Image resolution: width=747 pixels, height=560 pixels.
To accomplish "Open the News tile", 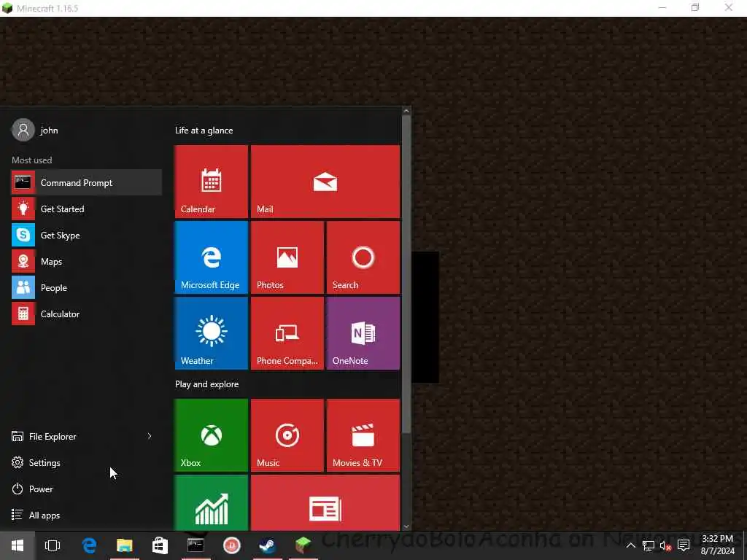I will [325, 502].
